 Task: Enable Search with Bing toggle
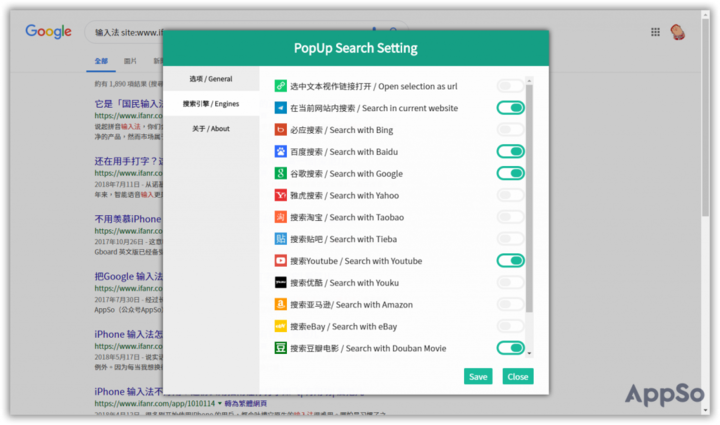point(510,130)
